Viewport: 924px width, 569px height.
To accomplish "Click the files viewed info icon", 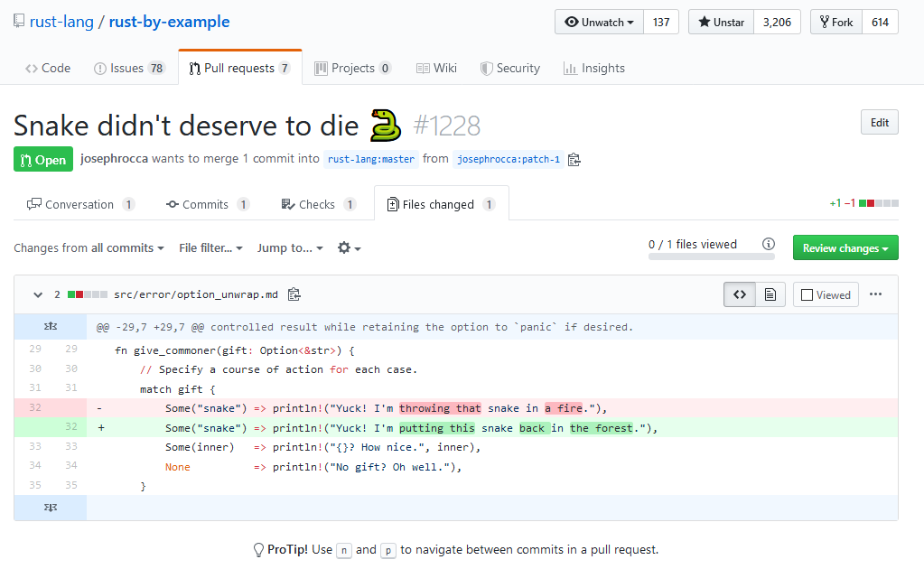I will coord(769,244).
